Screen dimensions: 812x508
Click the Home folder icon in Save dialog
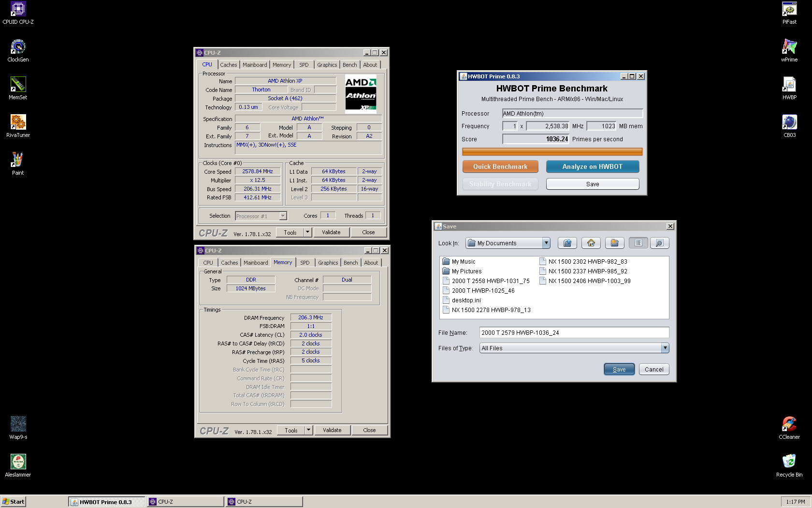click(x=591, y=243)
